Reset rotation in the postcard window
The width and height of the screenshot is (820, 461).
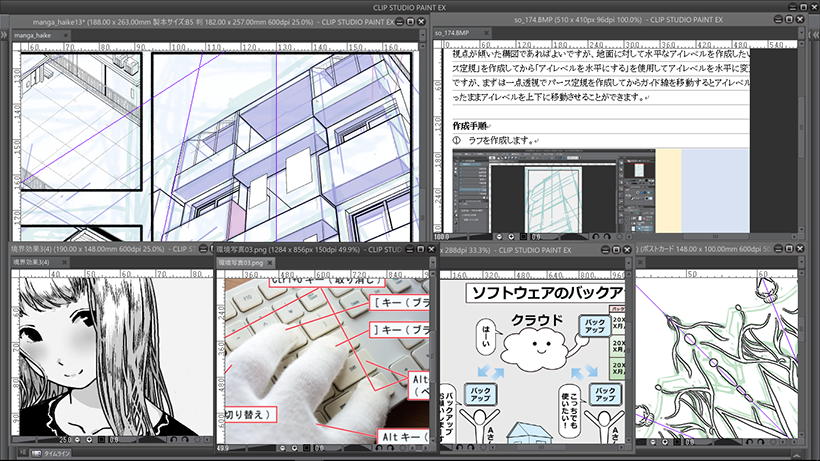773,442
